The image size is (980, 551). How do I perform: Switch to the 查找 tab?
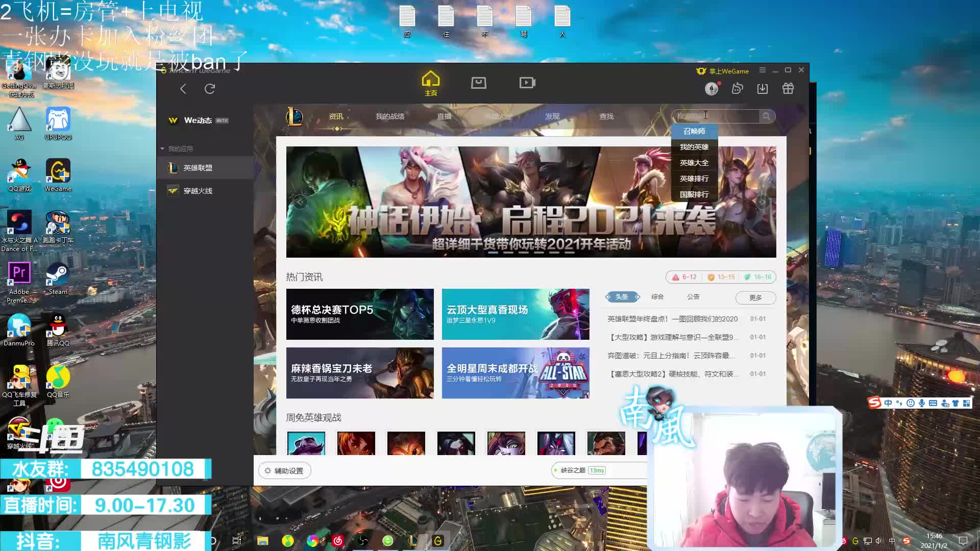coord(606,116)
